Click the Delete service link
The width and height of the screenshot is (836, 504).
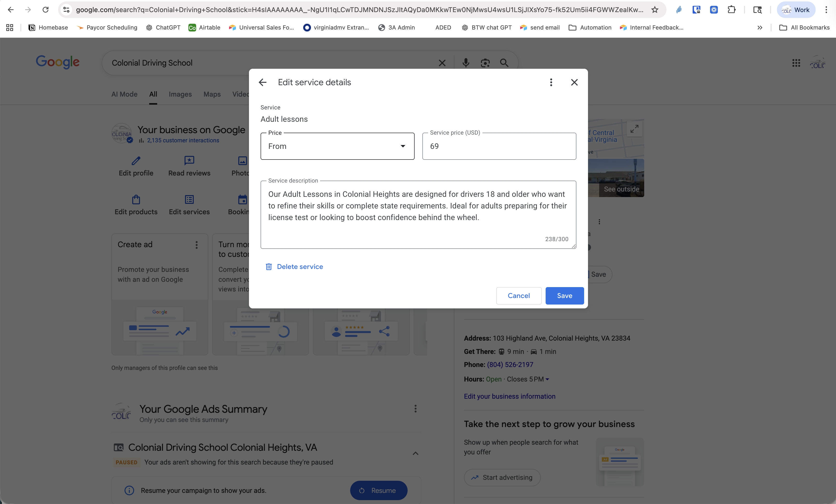click(300, 267)
